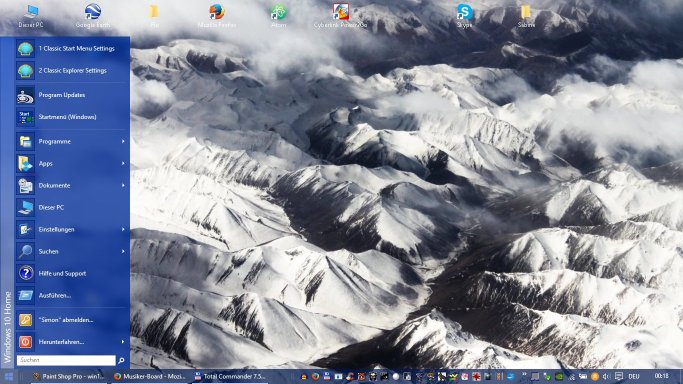The width and height of the screenshot is (683, 384).
Task: Click the magnifier search icon
Action: (122, 360)
